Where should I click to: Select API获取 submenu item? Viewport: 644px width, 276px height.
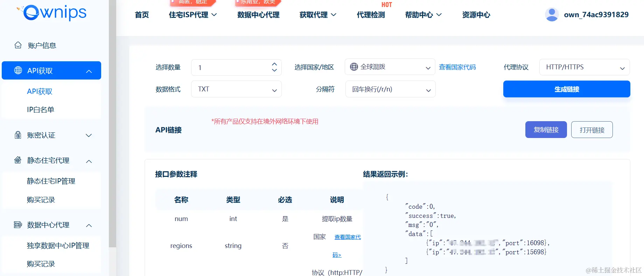point(40,91)
